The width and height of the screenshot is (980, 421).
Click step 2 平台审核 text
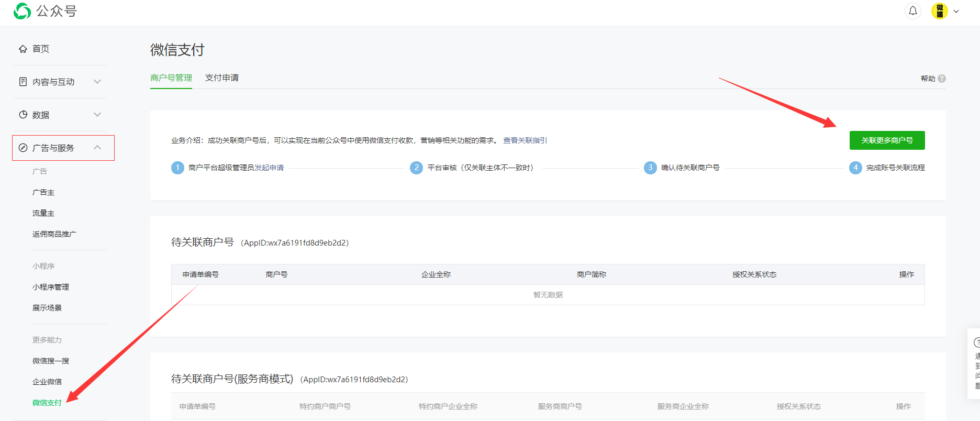point(480,168)
